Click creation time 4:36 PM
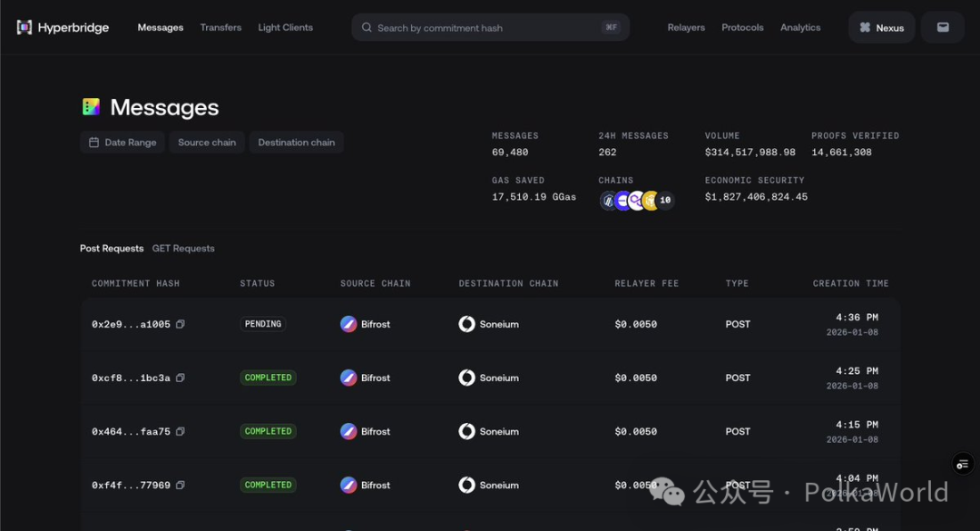Image resolution: width=980 pixels, height=531 pixels. click(x=857, y=317)
